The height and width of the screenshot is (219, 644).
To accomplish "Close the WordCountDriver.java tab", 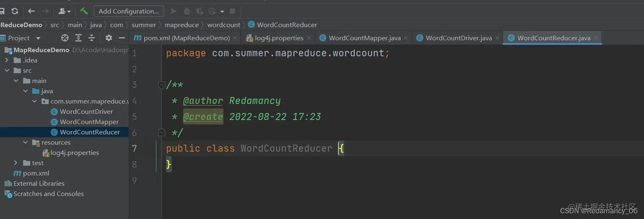I will coord(497,38).
